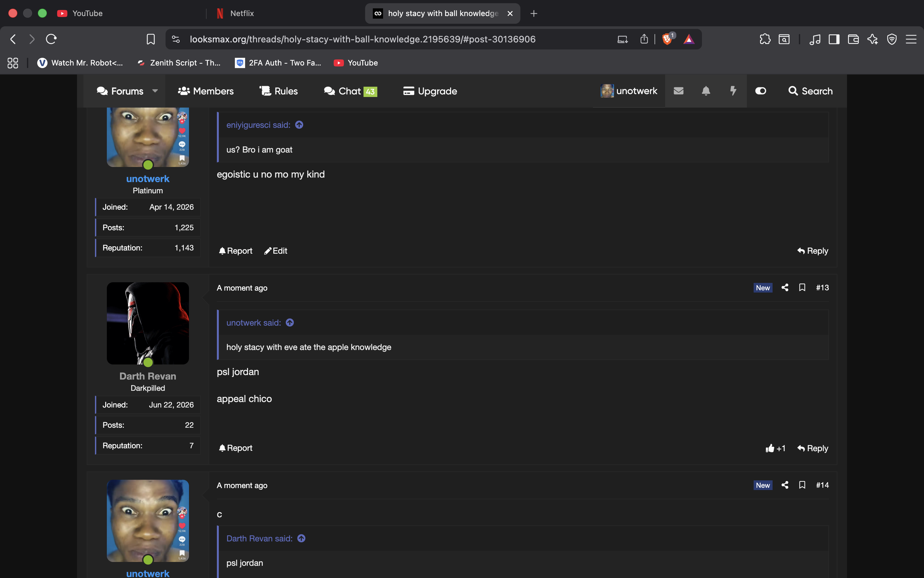Reply to Darth Revan's post
Viewport: 924px width, 578px height.
point(812,448)
